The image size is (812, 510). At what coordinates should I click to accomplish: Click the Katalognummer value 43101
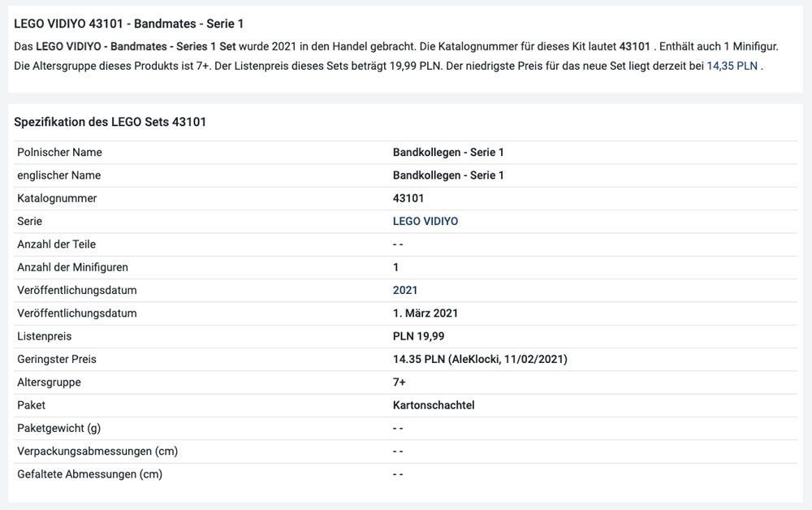[x=408, y=198]
